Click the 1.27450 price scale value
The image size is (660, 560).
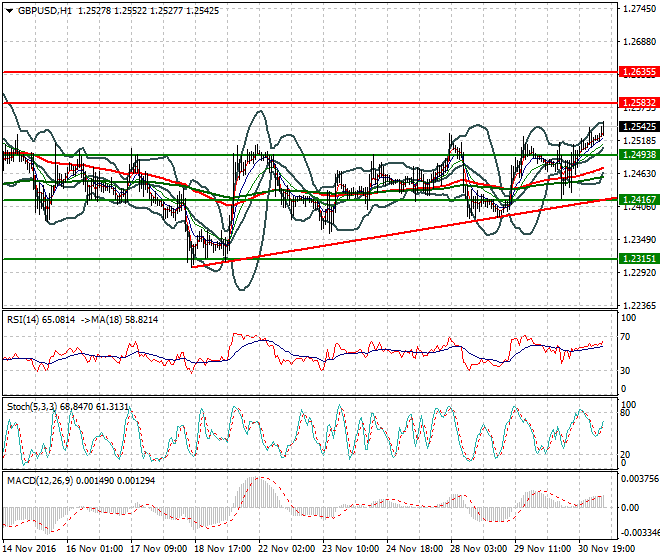click(x=639, y=9)
